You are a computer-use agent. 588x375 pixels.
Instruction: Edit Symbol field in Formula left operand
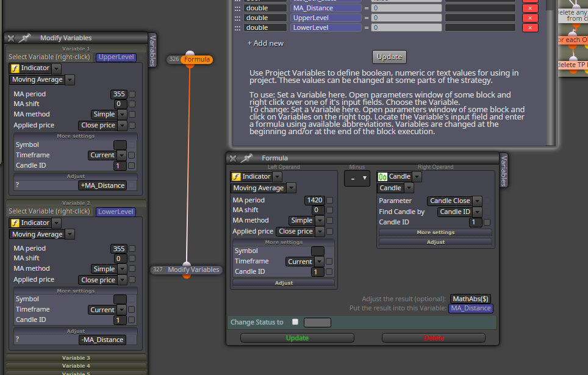(318, 251)
